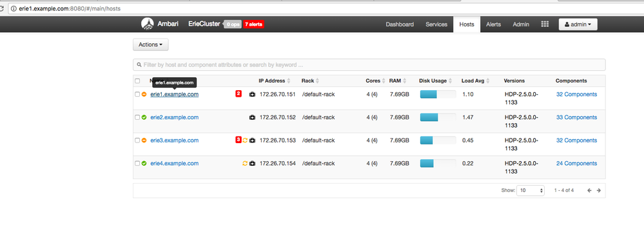The height and width of the screenshot is (243, 644).
Task: Click erie3 restart required refresh icon
Action: coord(245,141)
